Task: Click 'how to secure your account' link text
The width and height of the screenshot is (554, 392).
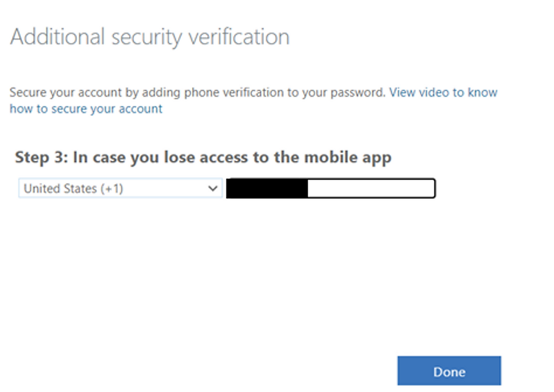Action: click(x=86, y=109)
